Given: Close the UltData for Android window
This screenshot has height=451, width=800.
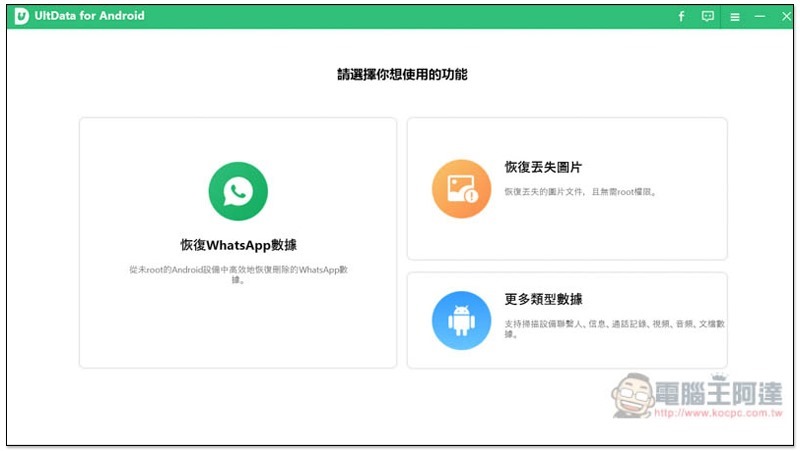Looking at the screenshot, I should 785,17.
